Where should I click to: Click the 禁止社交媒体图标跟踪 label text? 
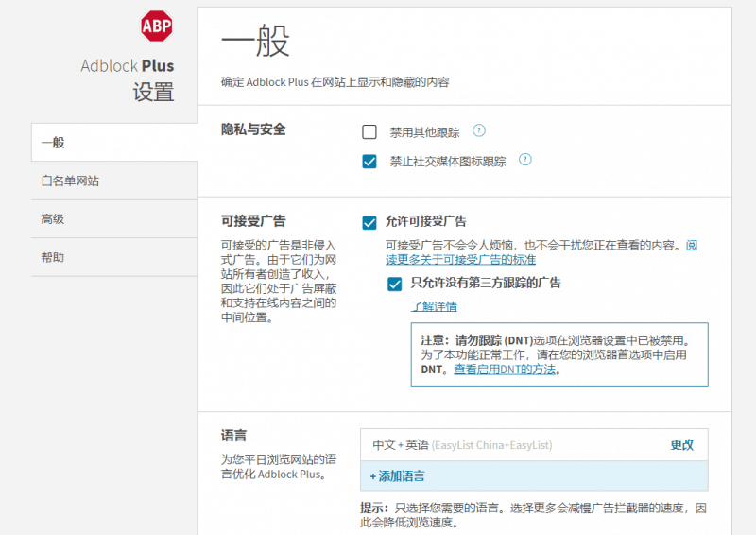(x=448, y=162)
